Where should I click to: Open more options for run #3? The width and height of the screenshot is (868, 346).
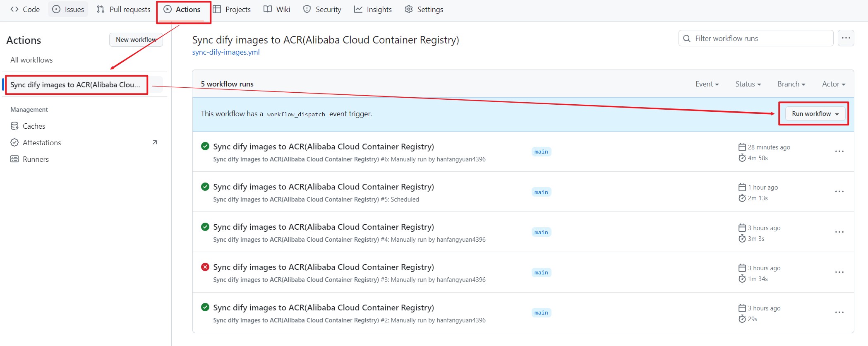[x=839, y=272]
